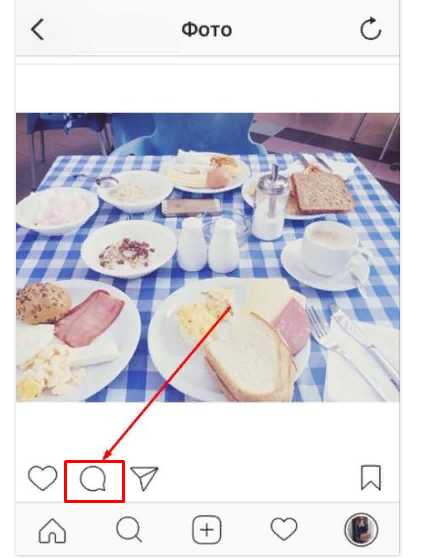Tap the dark bread slices on the plate
This screenshot has height=558, width=429.
tap(321, 193)
